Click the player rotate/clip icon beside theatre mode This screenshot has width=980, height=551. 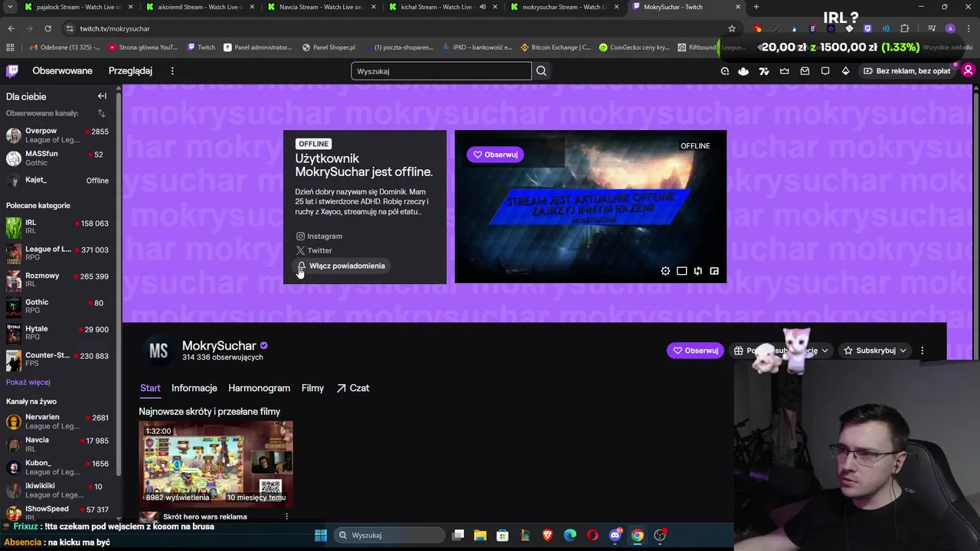697,271
